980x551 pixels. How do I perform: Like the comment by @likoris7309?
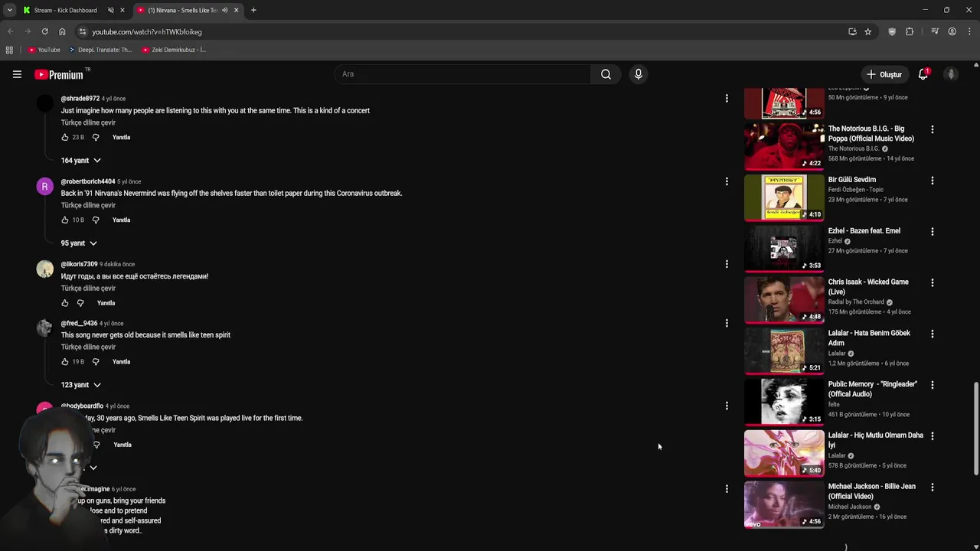coord(65,303)
